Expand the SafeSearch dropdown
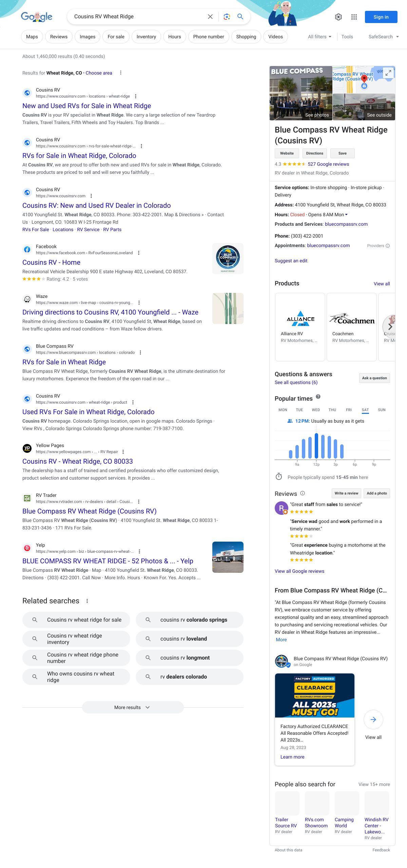Screen dimensions: 407x868 coord(383,37)
